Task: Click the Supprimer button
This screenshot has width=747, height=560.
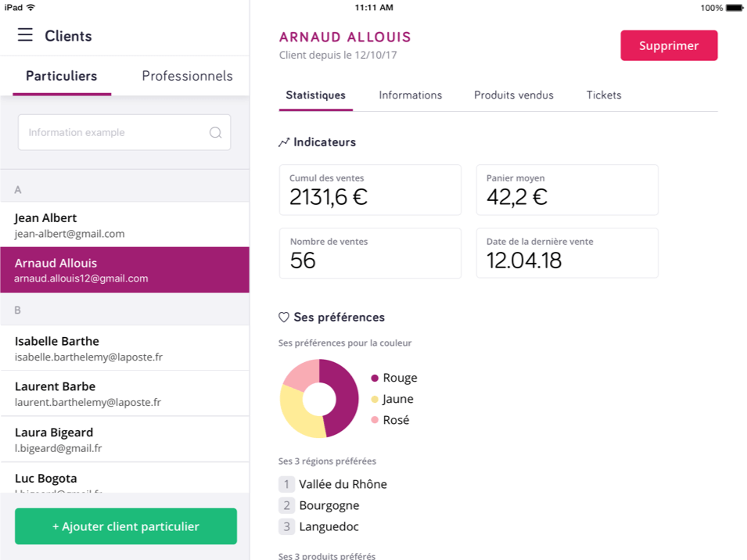Action: tap(668, 45)
